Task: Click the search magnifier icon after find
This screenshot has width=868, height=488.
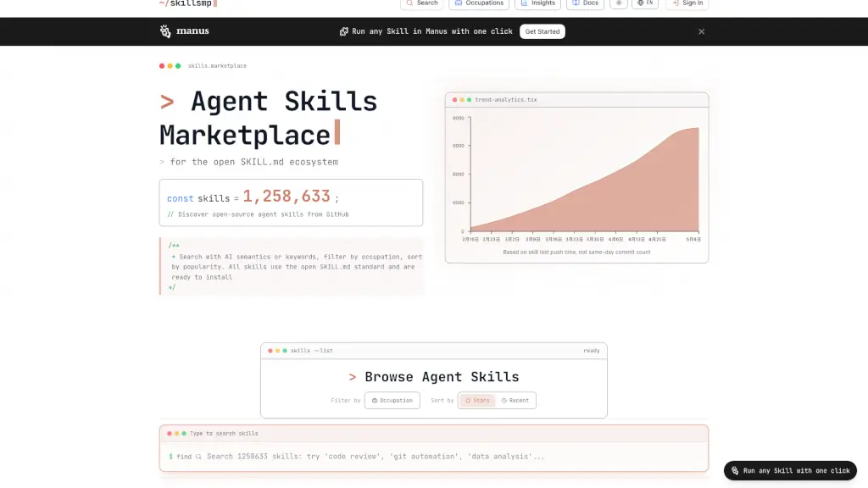Action: [x=198, y=457]
